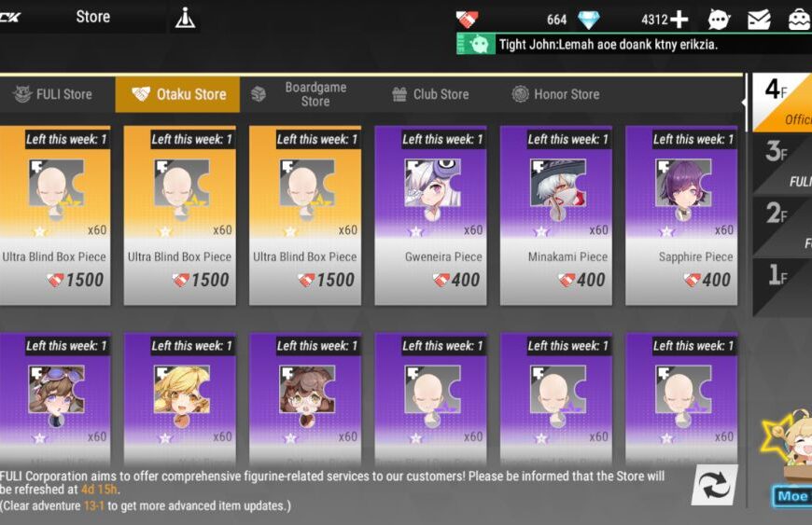Click the plus icon next to 4312
The height and width of the screenshot is (525, 812).
pyautogui.click(x=679, y=20)
